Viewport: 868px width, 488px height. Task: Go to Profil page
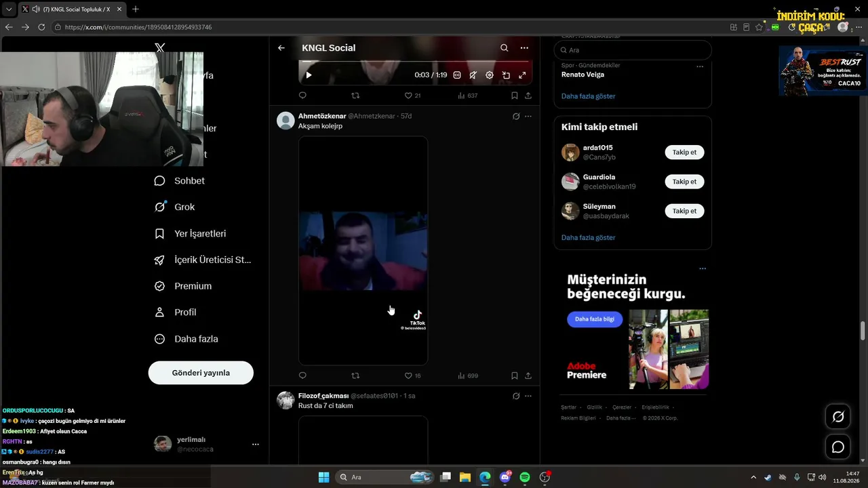click(176, 312)
